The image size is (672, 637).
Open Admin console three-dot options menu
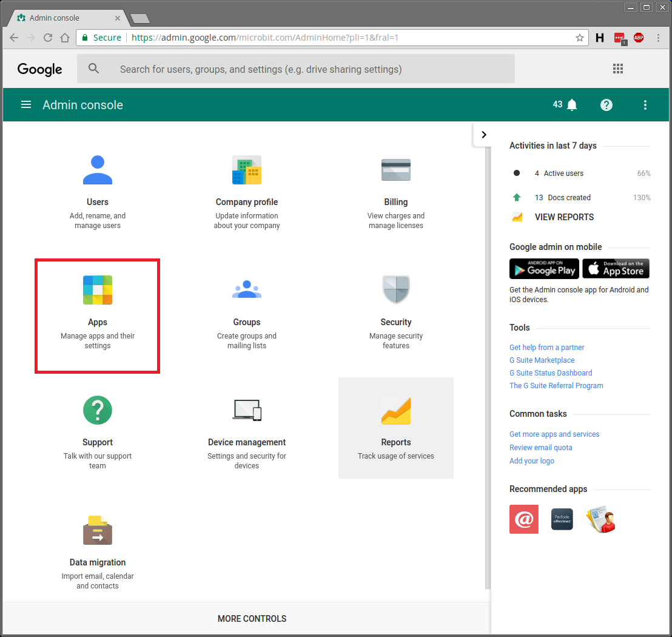click(645, 104)
